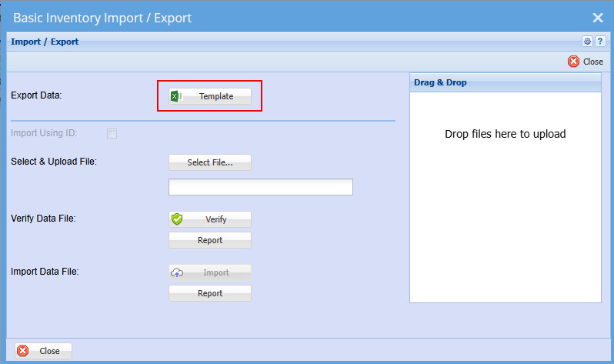Viewport: 614px width, 364px height.
Task: Click the Import Data File label
Action: click(x=45, y=272)
